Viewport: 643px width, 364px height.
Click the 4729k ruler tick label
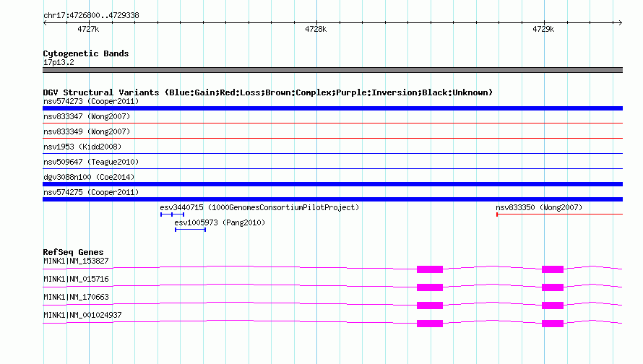[543, 29]
